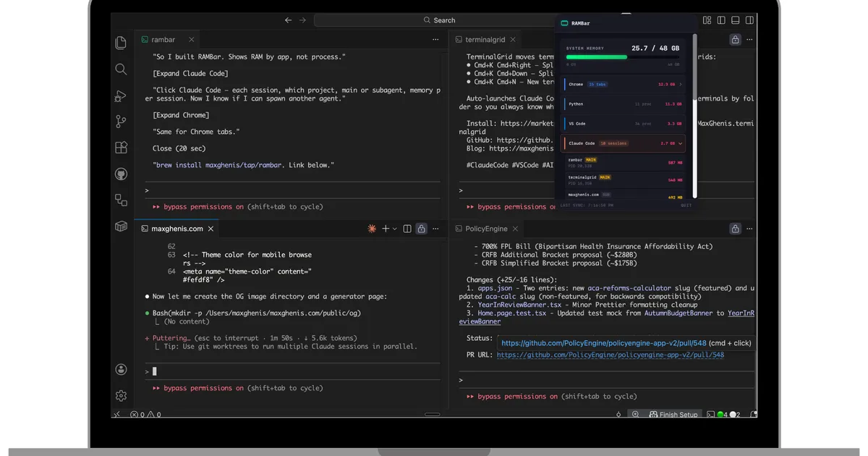Add new terminal with plus icon
The width and height of the screenshot is (868, 456).
coord(386,229)
